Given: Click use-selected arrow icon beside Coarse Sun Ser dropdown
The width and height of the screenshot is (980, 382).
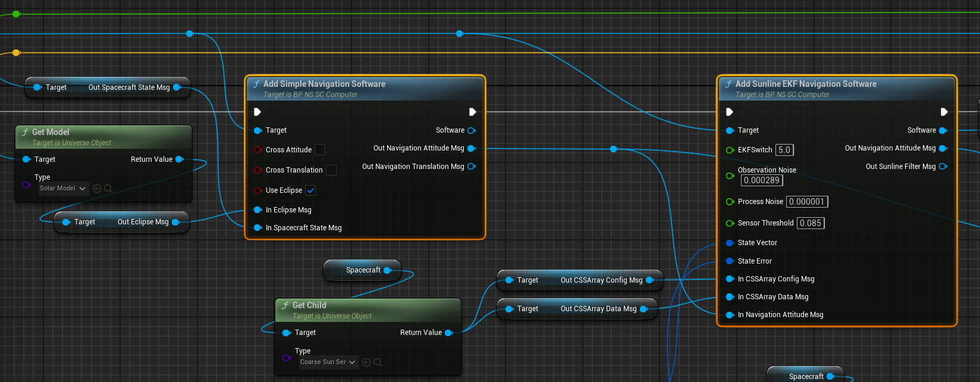Looking at the screenshot, I should click(x=366, y=362).
